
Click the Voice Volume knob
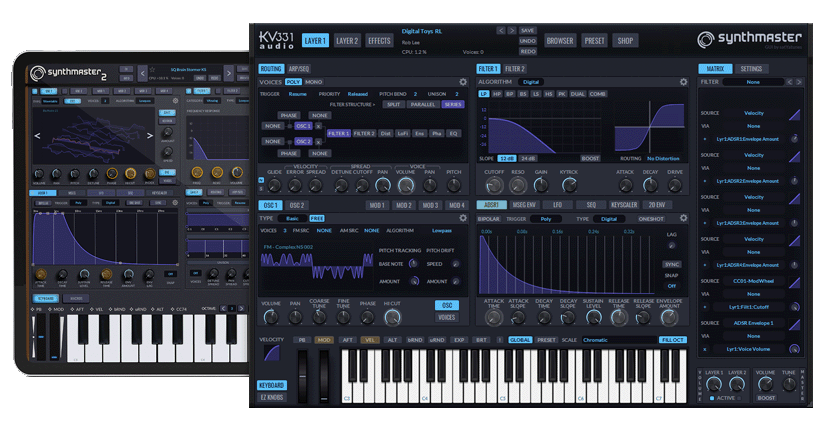(x=406, y=185)
